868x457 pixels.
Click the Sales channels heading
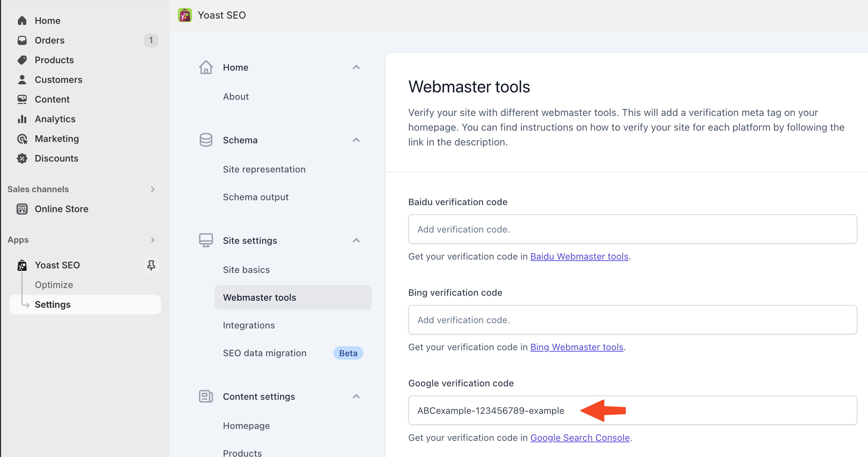[38, 189]
